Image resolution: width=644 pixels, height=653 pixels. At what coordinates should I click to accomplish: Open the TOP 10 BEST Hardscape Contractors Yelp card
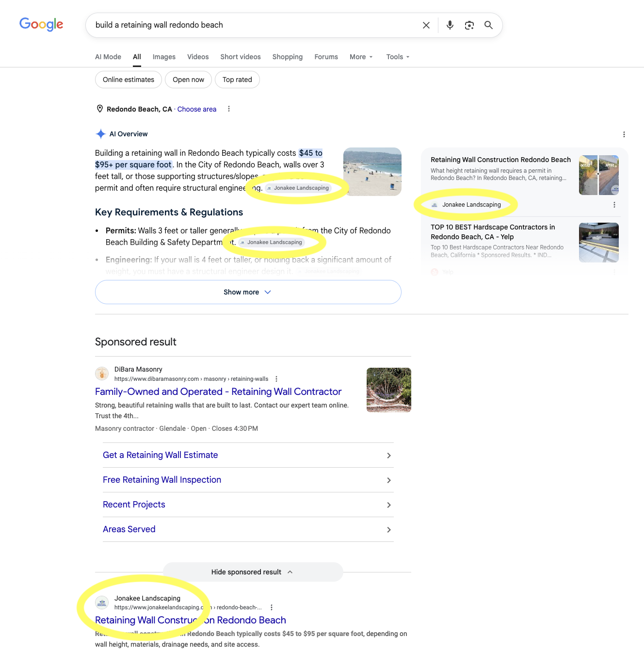coord(493,232)
